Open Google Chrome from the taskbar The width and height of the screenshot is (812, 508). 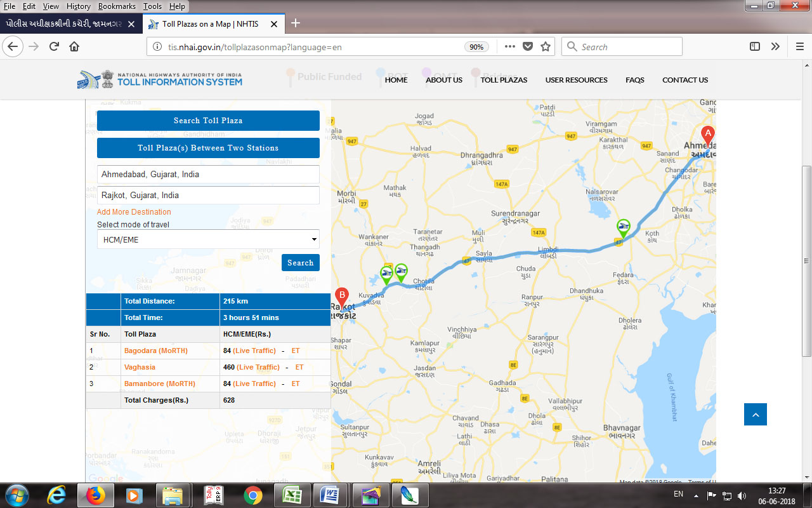(252, 495)
